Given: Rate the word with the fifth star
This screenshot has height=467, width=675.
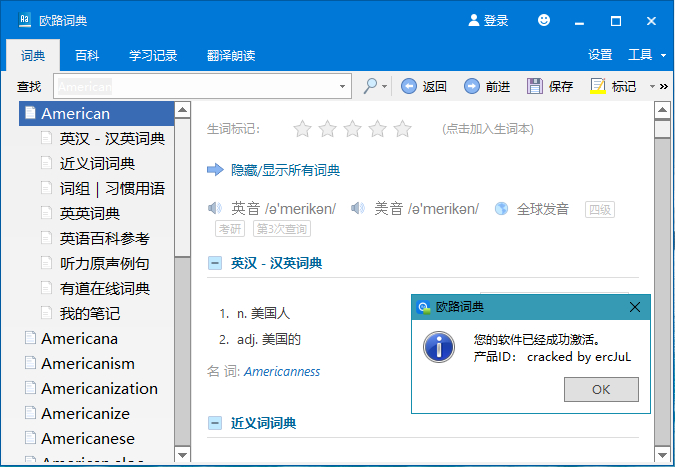Looking at the screenshot, I should tap(403, 128).
